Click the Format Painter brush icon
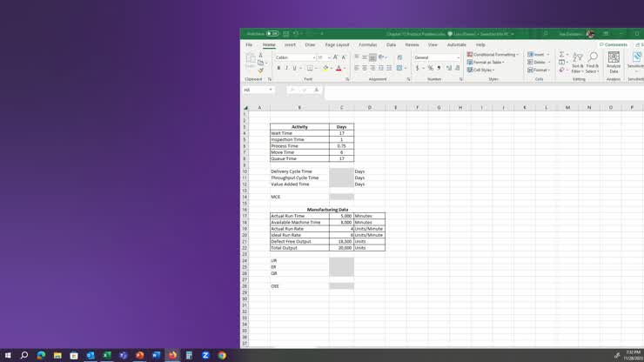644x362 pixels. pyautogui.click(x=260, y=70)
